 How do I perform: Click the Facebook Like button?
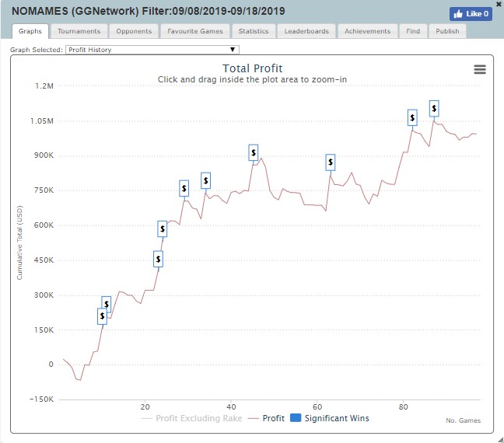[471, 13]
